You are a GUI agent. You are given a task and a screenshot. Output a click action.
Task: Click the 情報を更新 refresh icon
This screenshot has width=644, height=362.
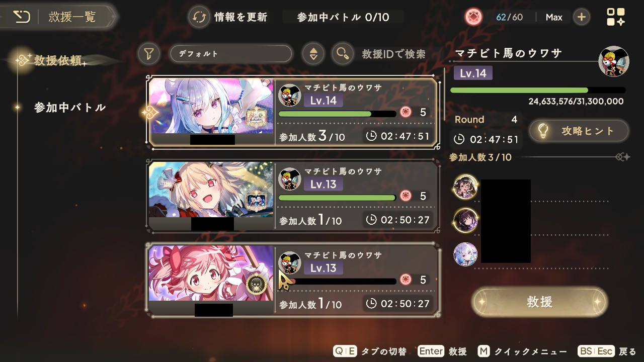(x=199, y=18)
